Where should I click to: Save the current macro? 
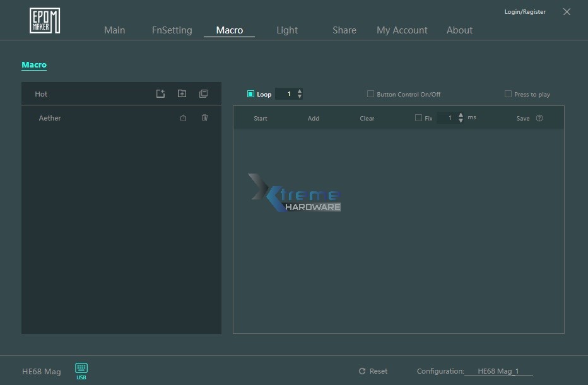522,118
